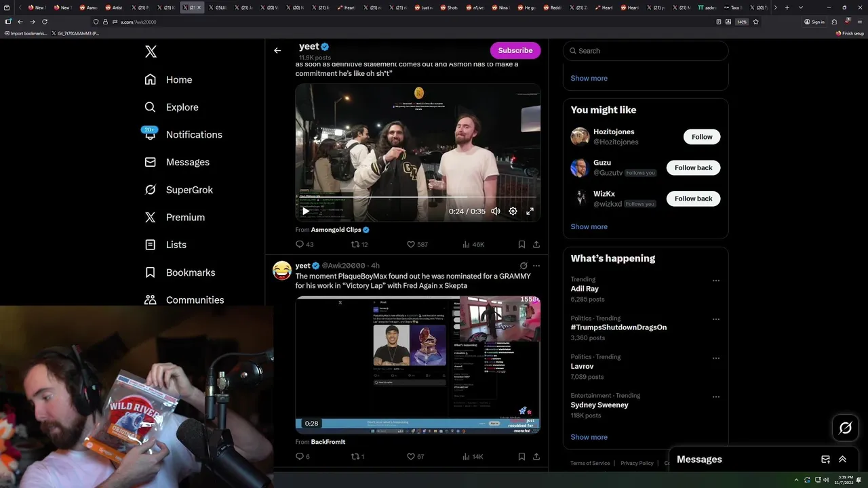Open Terms of Service link
868x488 pixels.
coord(590,463)
